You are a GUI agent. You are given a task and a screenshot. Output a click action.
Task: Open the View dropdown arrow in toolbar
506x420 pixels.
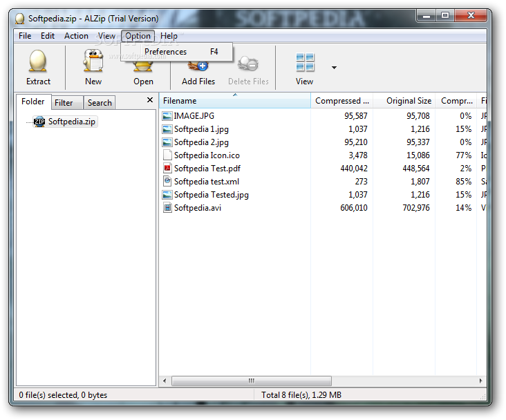point(334,68)
